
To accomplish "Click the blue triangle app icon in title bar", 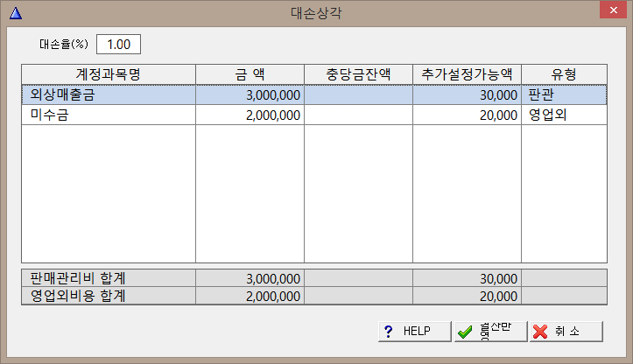I will click(16, 13).
